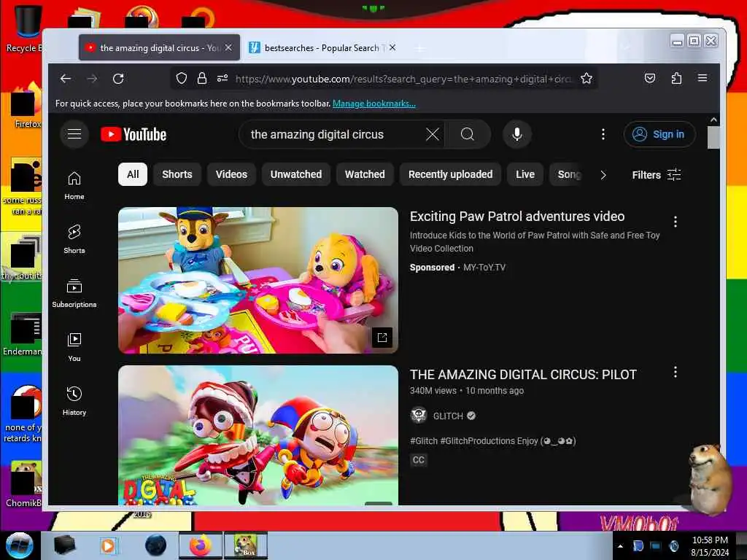Click the Sign in button
The width and height of the screenshot is (747, 560).
659,134
